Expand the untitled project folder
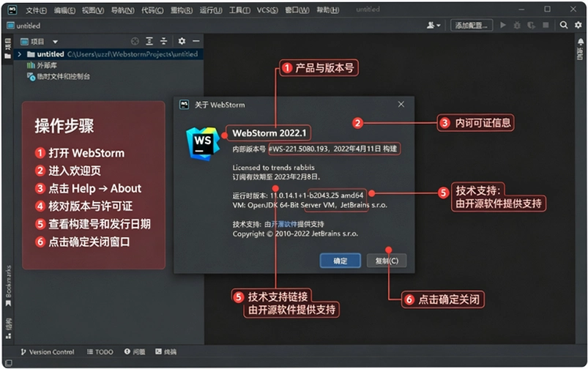Viewport: 588px width, 369px height. [20, 54]
